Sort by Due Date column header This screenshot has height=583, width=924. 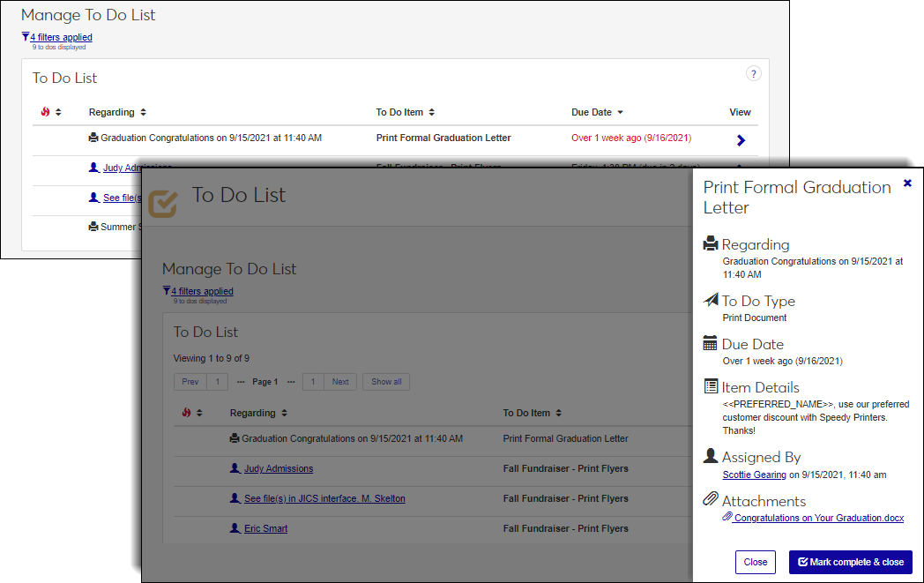point(597,112)
